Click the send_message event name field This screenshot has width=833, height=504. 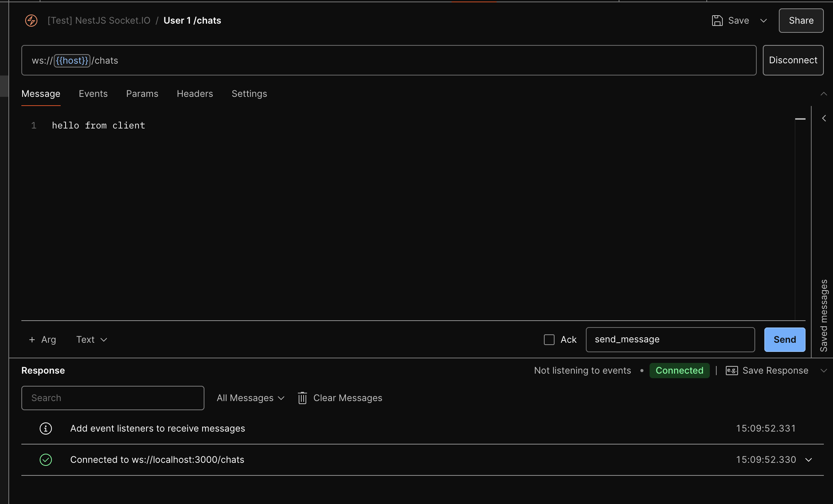(670, 340)
